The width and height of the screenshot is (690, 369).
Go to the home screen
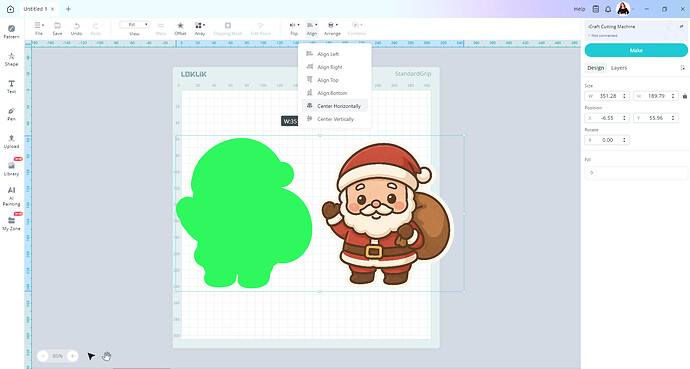click(x=10, y=9)
